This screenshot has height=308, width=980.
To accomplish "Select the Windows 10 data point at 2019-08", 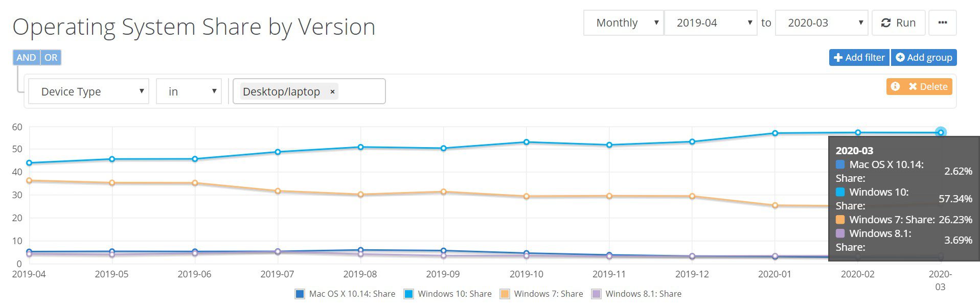I will [x=361, y=146].
